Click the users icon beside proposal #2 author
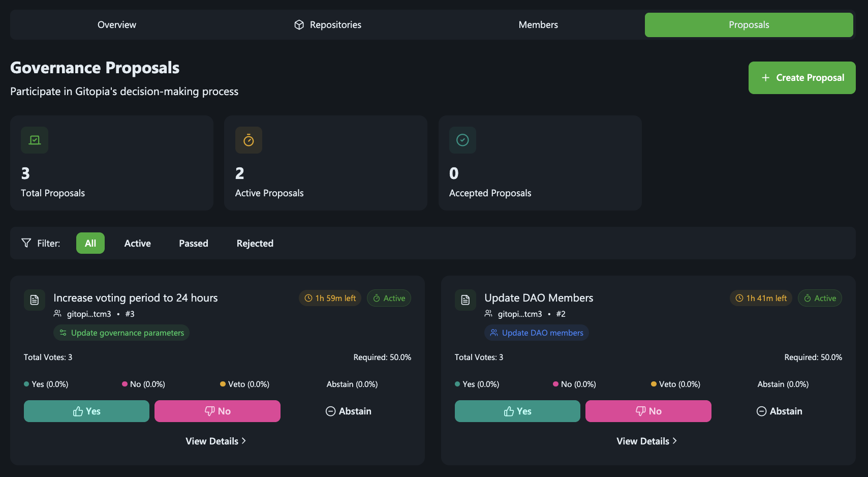868x477 pixels. pos(488,314)
